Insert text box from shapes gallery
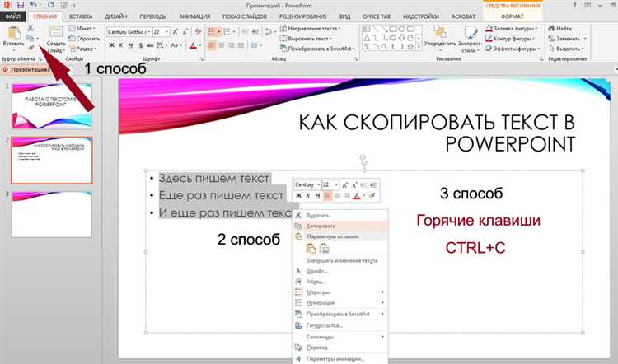618x364 pixels. point(367,29)
